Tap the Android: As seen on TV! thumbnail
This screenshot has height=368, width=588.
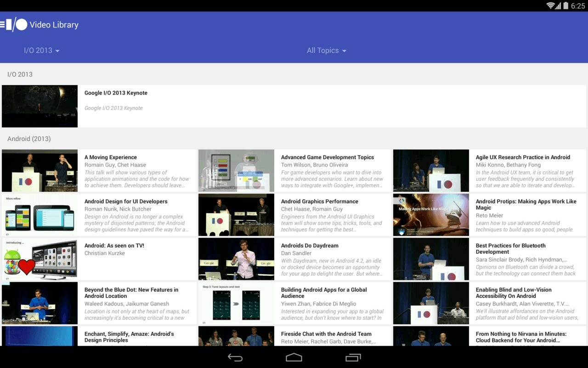(40, 259)
